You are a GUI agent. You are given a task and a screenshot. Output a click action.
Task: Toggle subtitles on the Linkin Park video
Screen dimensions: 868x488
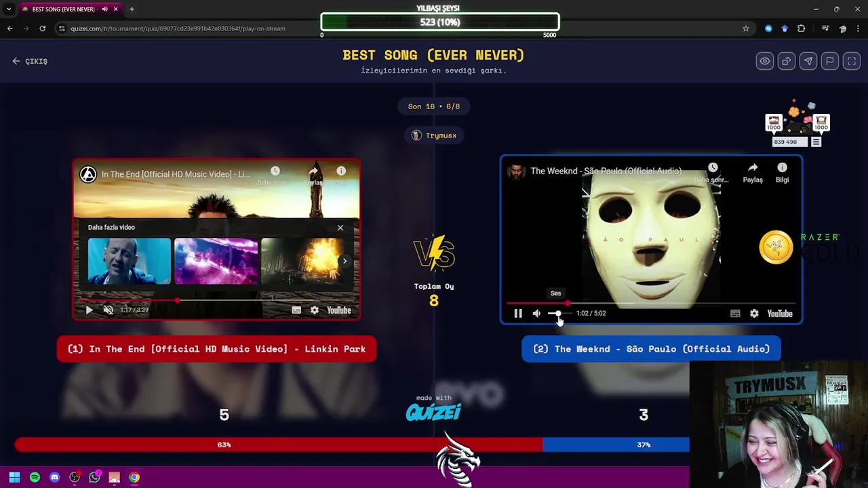(296, 310)
